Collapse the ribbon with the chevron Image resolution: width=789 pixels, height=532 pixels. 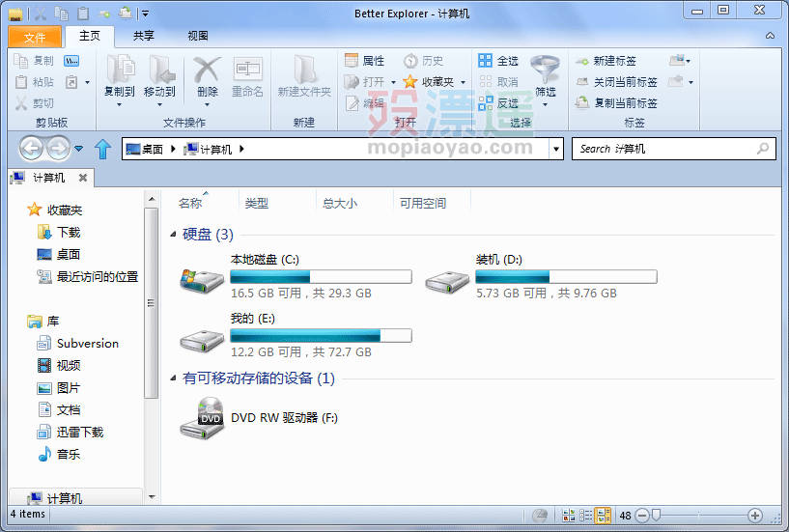point(770,36)
